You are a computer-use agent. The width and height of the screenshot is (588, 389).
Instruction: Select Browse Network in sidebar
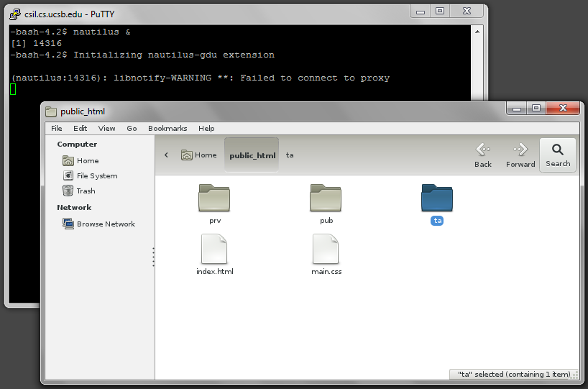[x=106, y=224]
